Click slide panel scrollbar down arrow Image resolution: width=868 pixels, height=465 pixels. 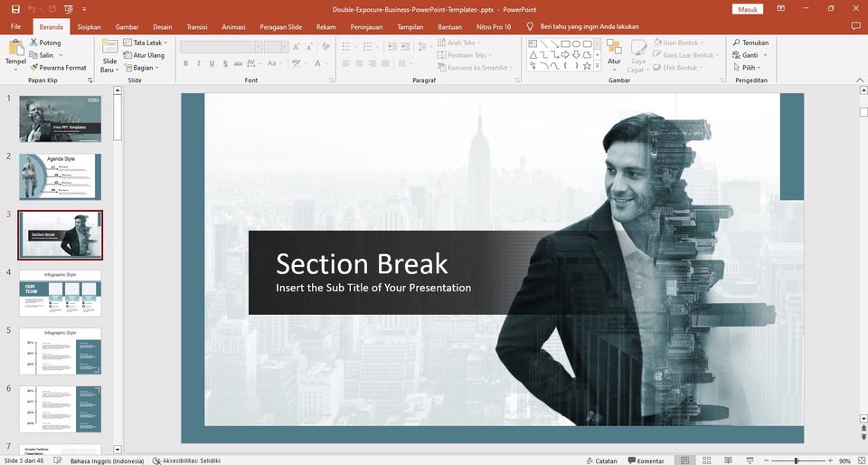tap(117, 449)
